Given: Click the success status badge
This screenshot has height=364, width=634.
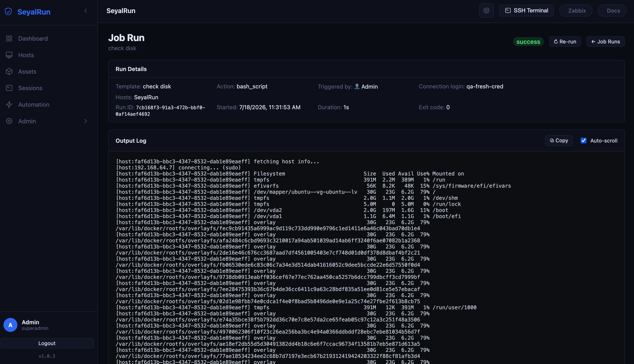Looking at the screenshot, I should point(528,42).
